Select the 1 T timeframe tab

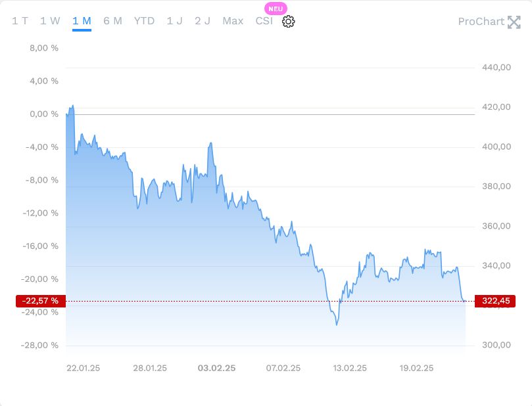coord(20,21)
